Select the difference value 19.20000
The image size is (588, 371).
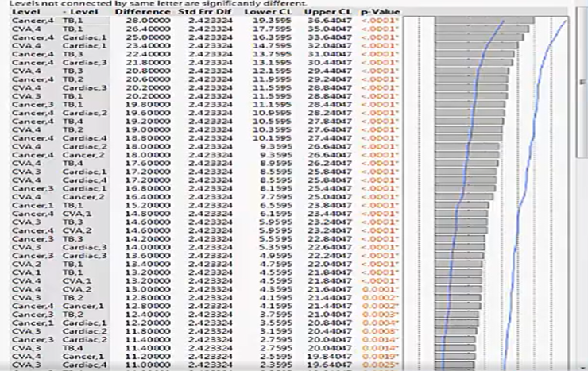pyautogui.click(x=149, y=121)
